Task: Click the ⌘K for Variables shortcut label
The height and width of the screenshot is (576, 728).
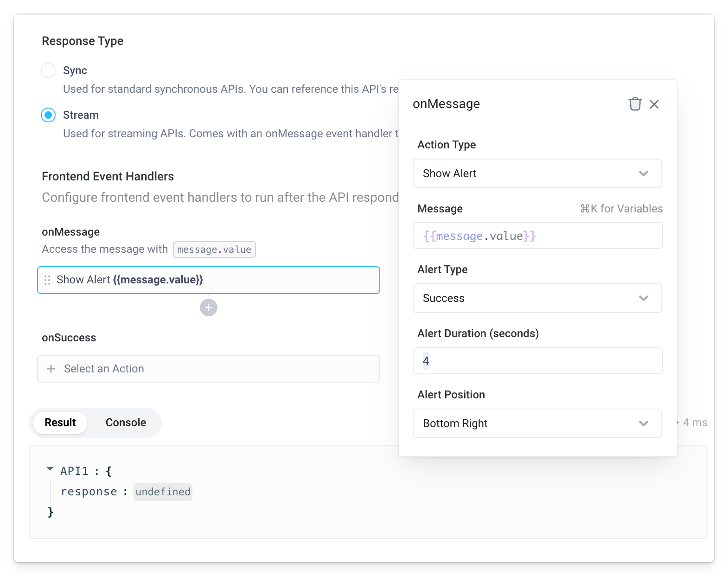Action: click(621, 209)
